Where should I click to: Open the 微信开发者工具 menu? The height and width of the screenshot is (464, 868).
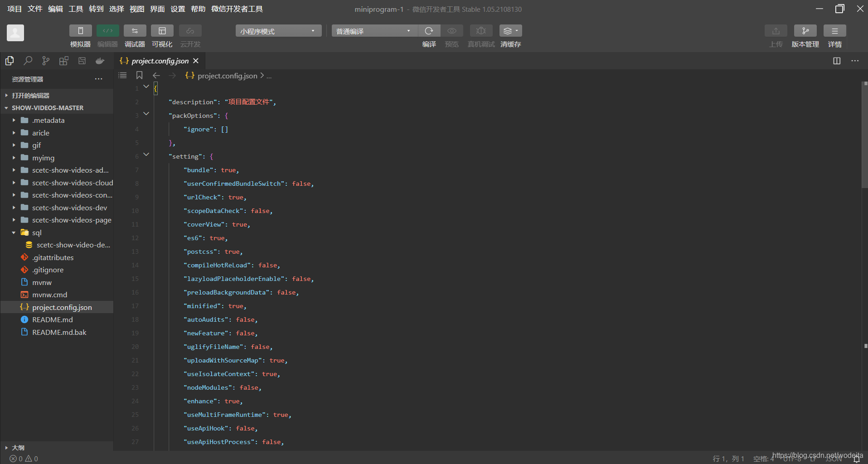(x=237, y=9)
